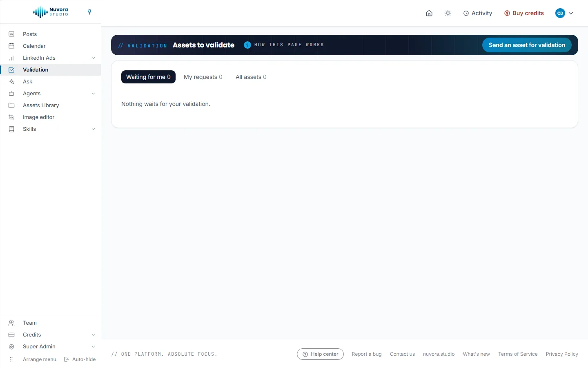Click the Super Admin shield icon
Image resolution: width=588 pixels, height=368 pixels.
(11, 346)
